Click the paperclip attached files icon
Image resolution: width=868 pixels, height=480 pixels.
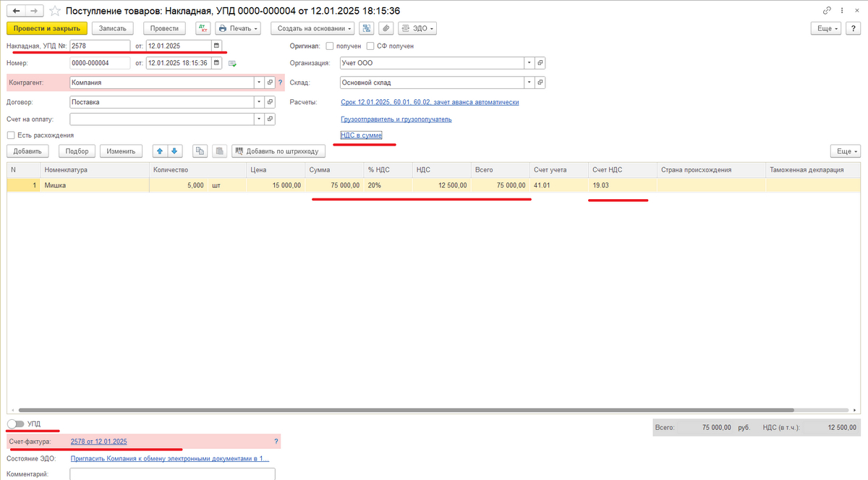point(386,28)
